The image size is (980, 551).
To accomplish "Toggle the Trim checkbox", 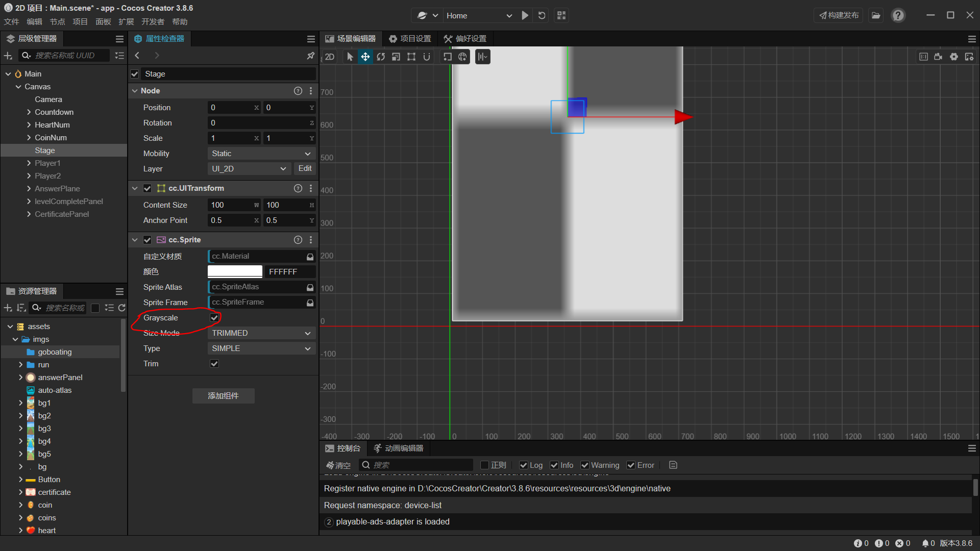I will 214,364.
